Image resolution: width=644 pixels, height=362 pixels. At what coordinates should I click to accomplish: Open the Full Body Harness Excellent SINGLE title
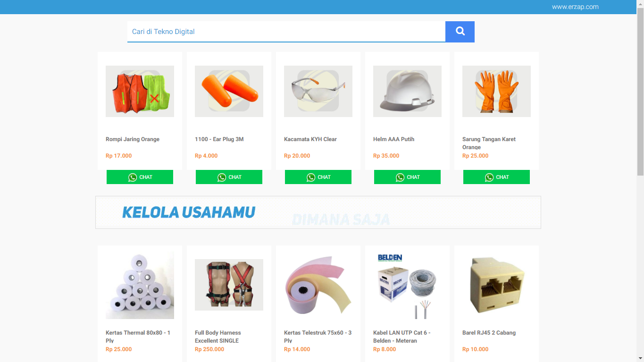[217, 337]
